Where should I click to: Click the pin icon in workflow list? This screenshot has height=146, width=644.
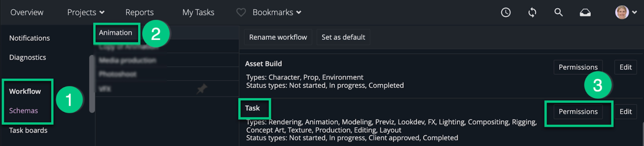tap(201, 89)
